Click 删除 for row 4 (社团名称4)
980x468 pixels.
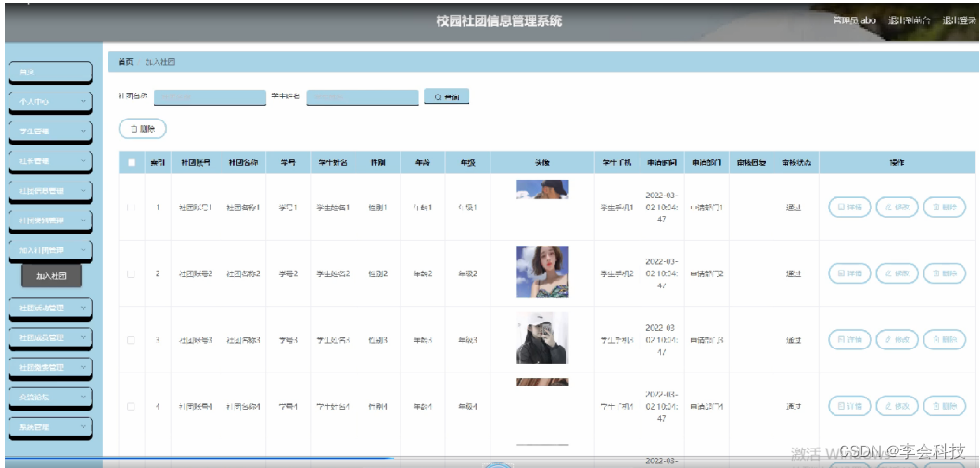coord(945,406)
